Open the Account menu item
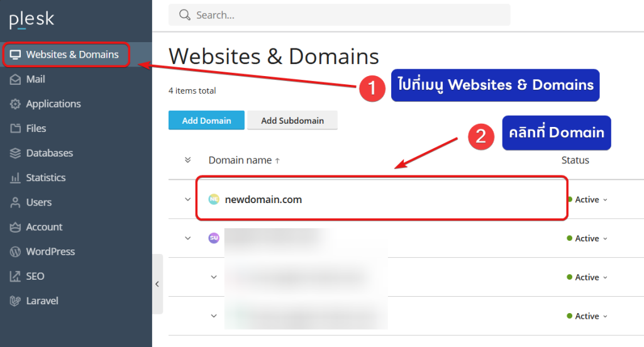This screenshot has height=347, width=644. pos(44,227)
